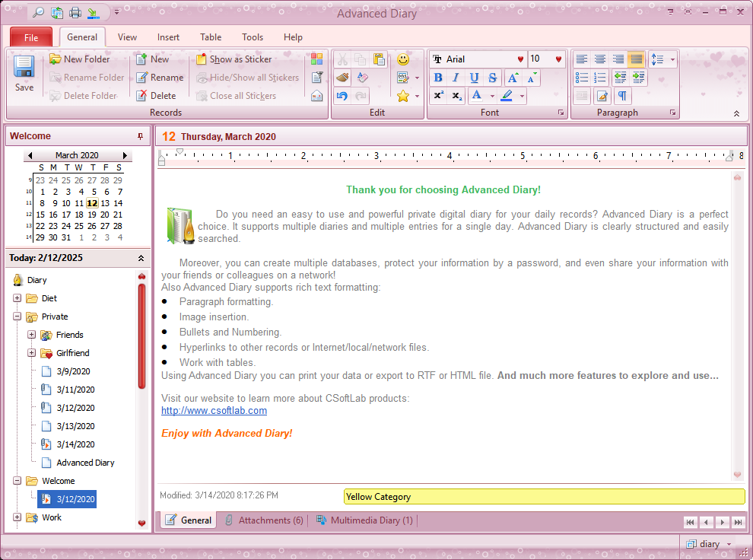
Task: Expand the Girlfriend folder
Action: coord(31,353)
